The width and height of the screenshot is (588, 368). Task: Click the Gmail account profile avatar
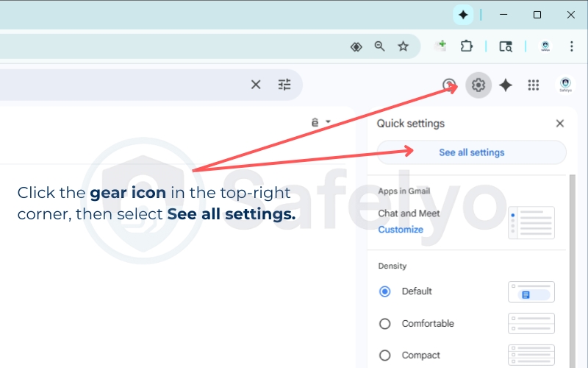564,85
